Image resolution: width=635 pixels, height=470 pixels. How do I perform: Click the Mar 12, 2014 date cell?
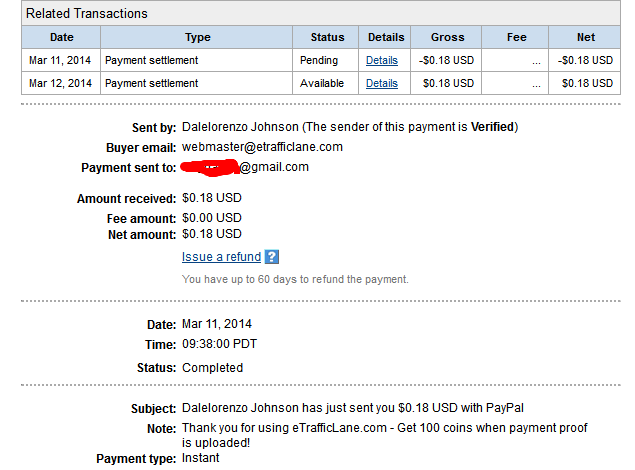coord(60,83)
